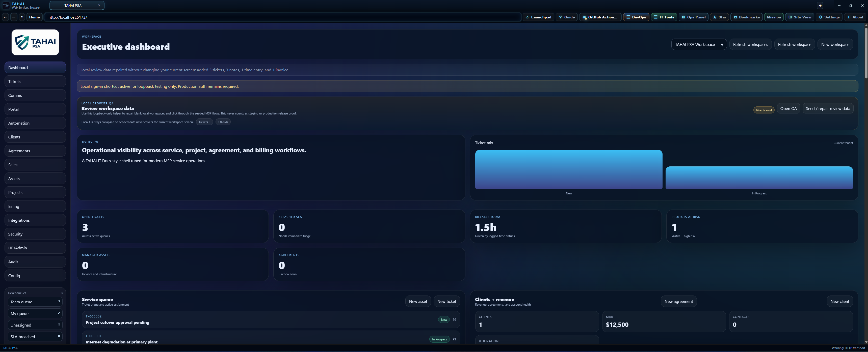
Task: Open HR/Admin in the sidebar
Action: pos(35,248)
